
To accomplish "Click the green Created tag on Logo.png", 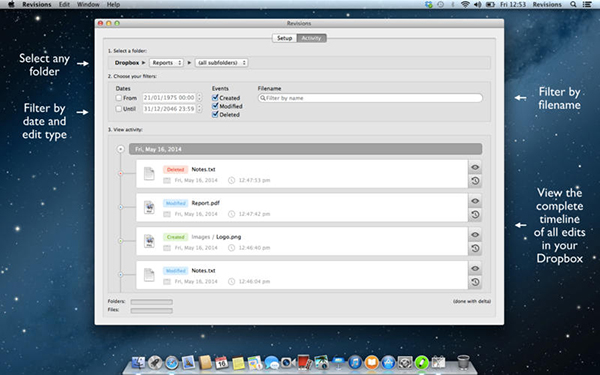I will 176,237.
